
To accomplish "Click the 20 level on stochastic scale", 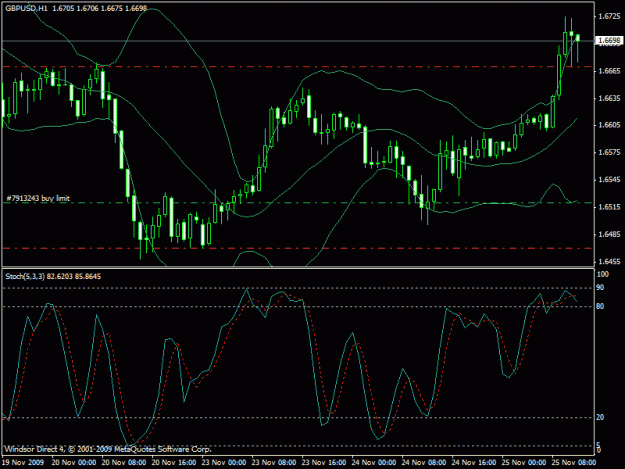I will [600, 417].
